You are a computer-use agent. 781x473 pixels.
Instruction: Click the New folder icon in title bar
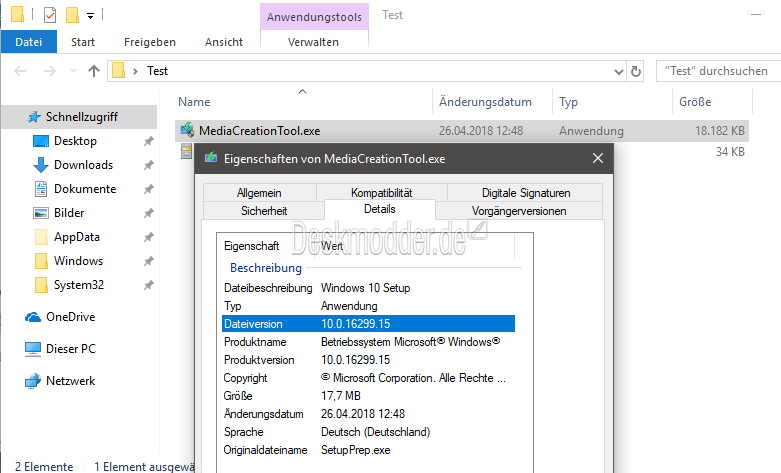[x=73, y=15]
